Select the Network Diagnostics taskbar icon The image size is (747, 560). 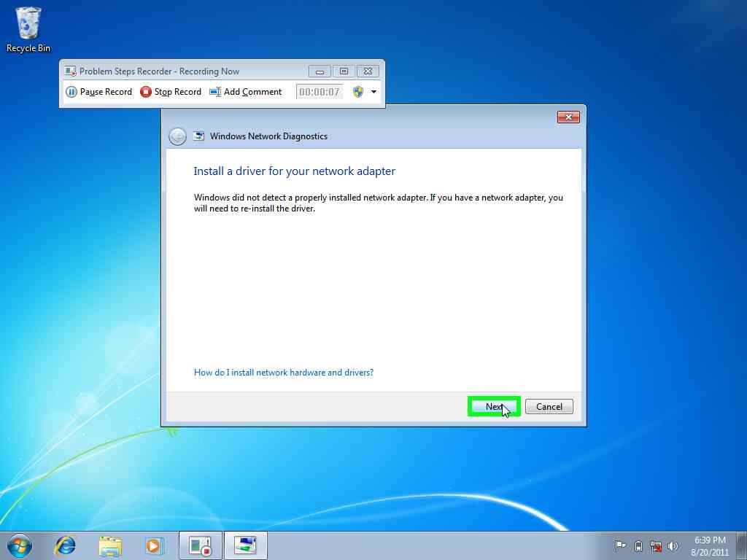click(x=246, y=545)
